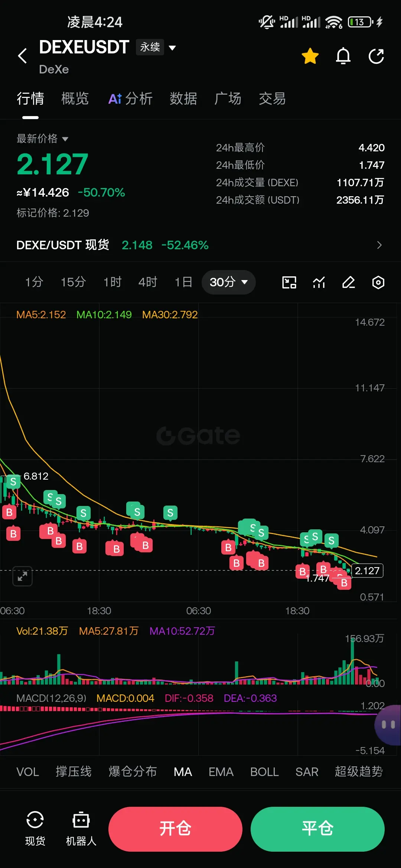Expand the 最新价格 price type dropdown

[x=42, y=139]
